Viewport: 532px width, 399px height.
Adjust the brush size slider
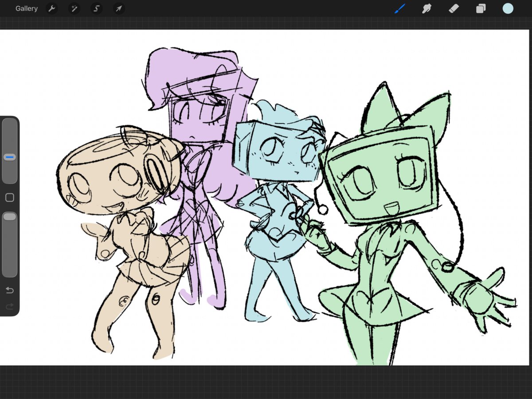(x=10, y=151)
